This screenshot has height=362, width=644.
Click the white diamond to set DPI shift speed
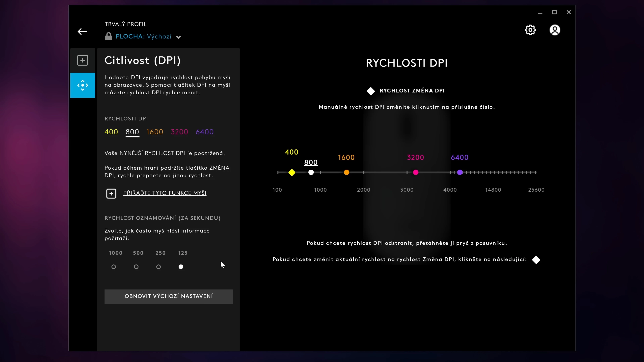[x=536, y=260]
